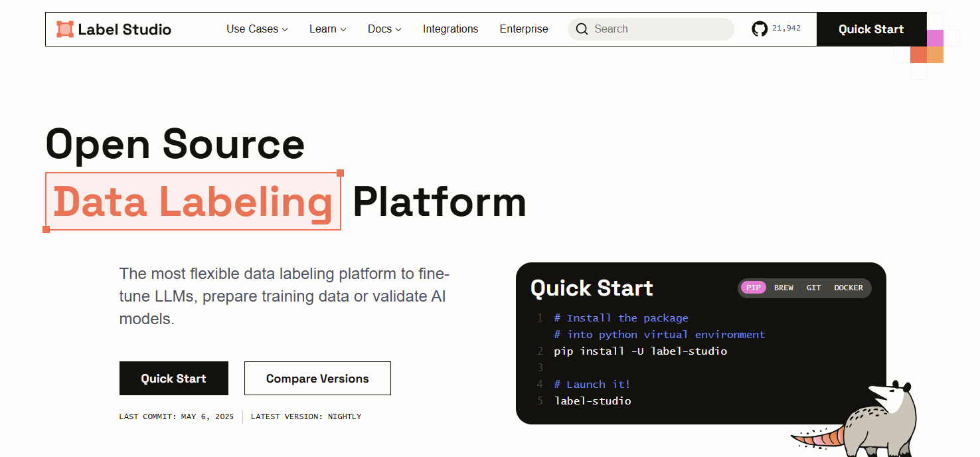Click the '# into python virtual environment' comment
The width and height of the screenshot is (980, 457).
(660, 334)
